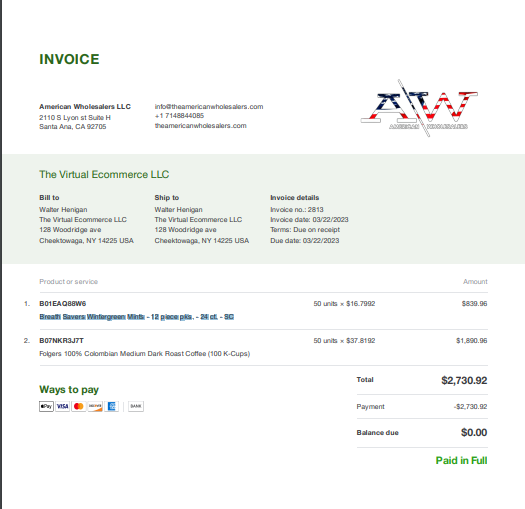Viewport: 525px width, 509px height.
Task: Click the Total label
Action: (365, 380)
